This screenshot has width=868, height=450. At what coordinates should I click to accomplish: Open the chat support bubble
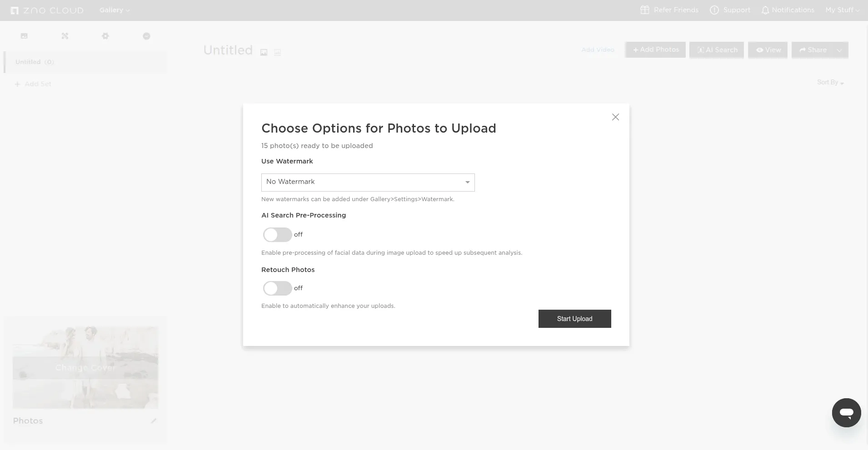tap(846, 413)
